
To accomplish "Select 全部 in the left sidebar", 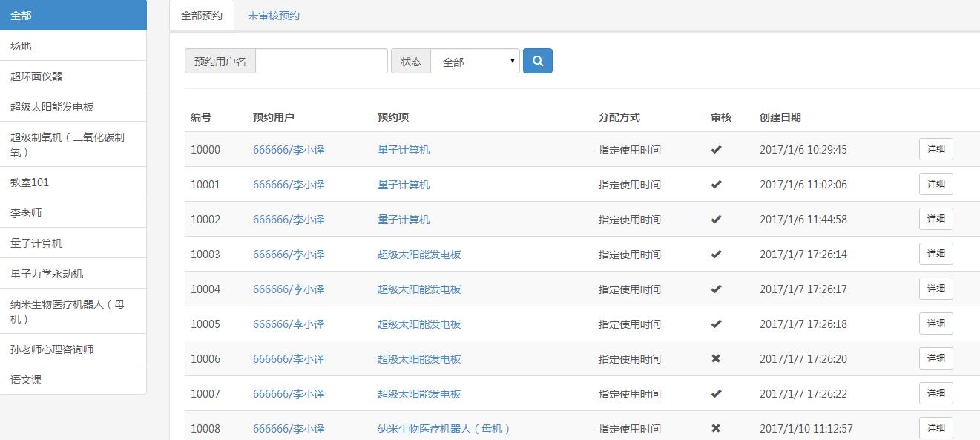I will click(x=73, y=15).
